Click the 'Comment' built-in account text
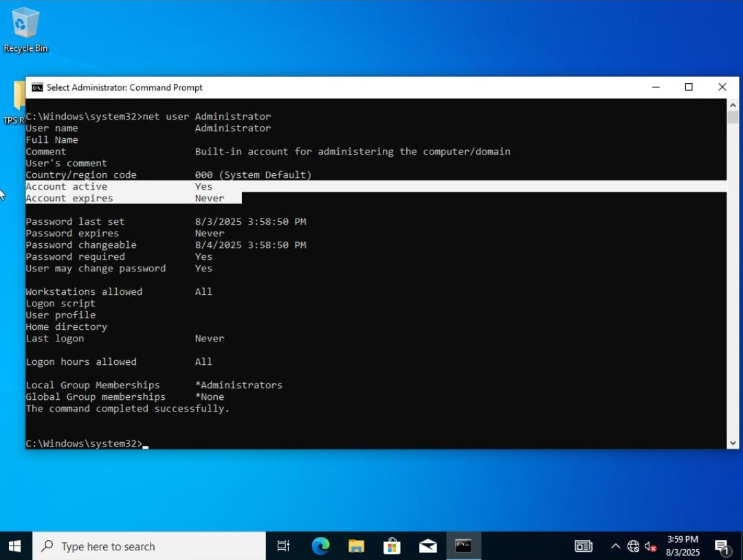The height and width of the screenshot is (560, 743). [x=353, y=152]
